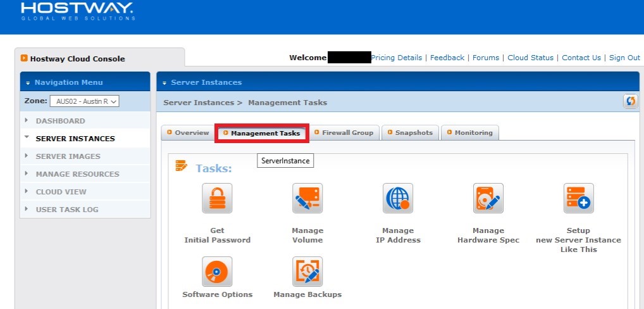644x309 pixels.
Task: Click Setup new Server Instance Like This icon
Action: pos(578,198)
